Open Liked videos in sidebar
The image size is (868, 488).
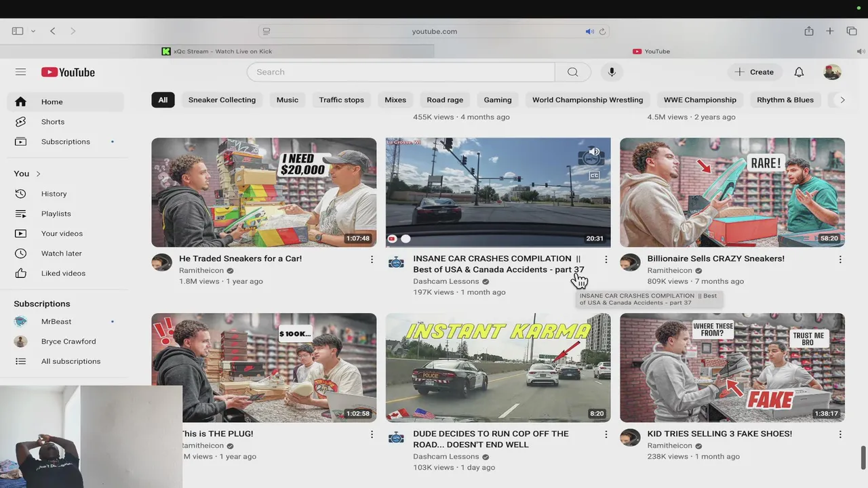(x=66, y=273)
